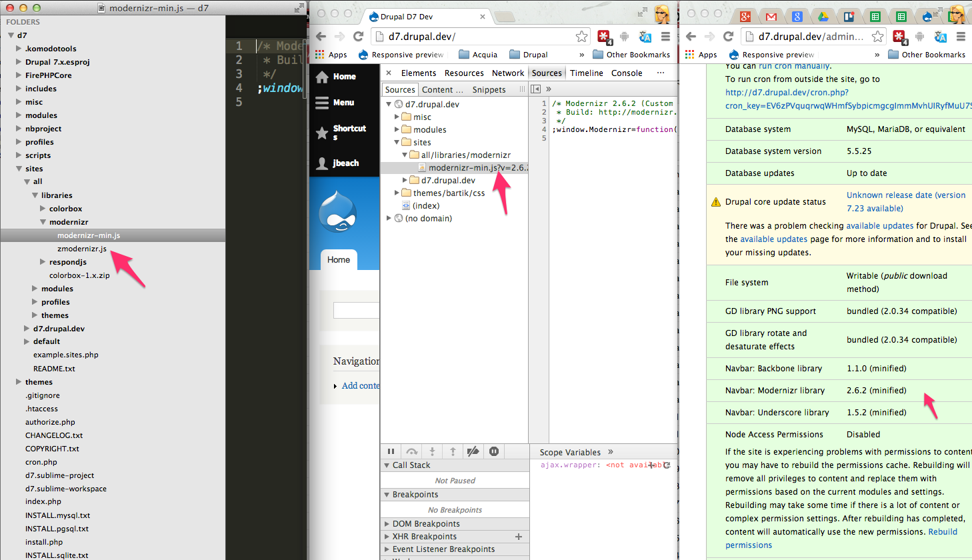Expand colorbox folder in Sublime sidebar

pos(43,209)
